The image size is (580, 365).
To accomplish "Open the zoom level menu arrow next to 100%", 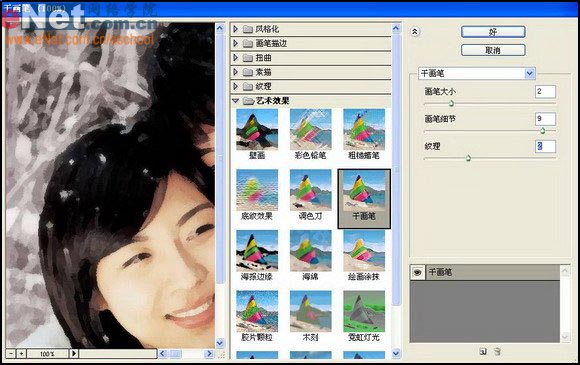I will (x=74, y=354).
